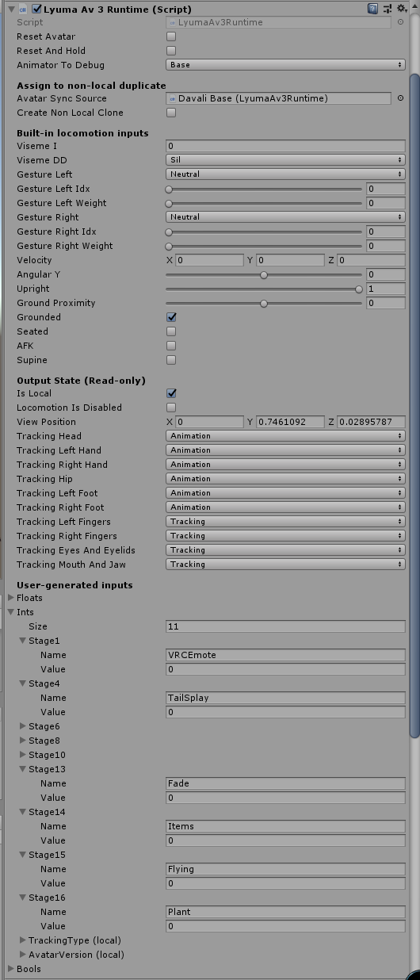Collapse the Lyuma Av 3 Runtime component
Image resolution: width=420 pixels, height=980 pixels.
10,9
